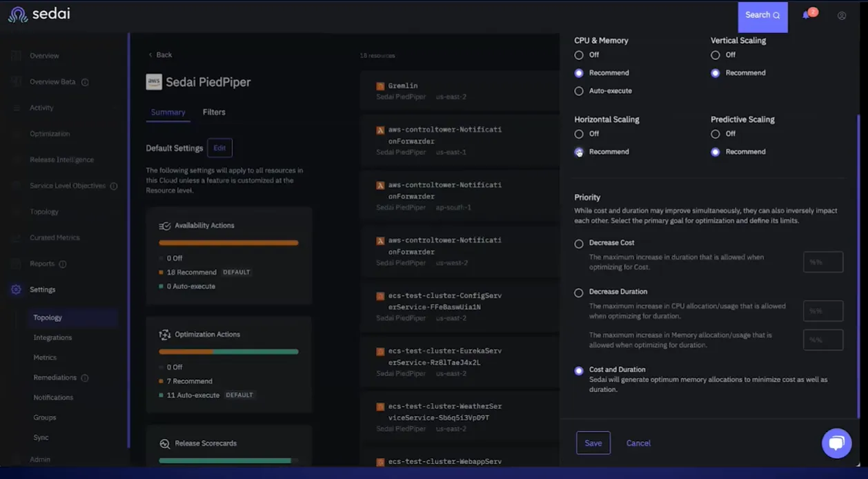
Task: Open Groups under Settings
Action: [45, 418]
